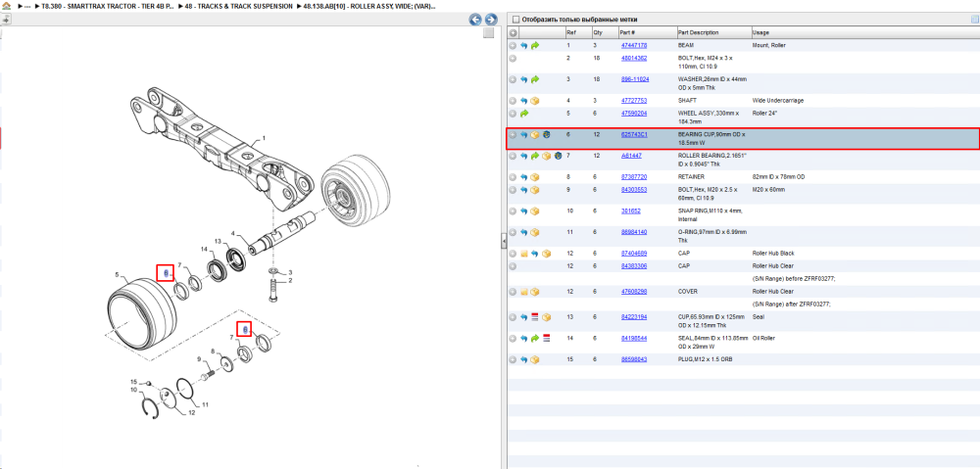This screenshot has height=469, width=980.
Task: Click the header add-all circle icon
Action: 513,32
